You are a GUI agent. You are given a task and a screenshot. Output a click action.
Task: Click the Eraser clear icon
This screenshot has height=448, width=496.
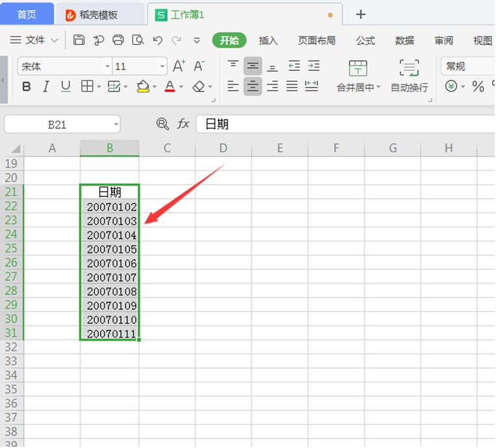point(199,86)
